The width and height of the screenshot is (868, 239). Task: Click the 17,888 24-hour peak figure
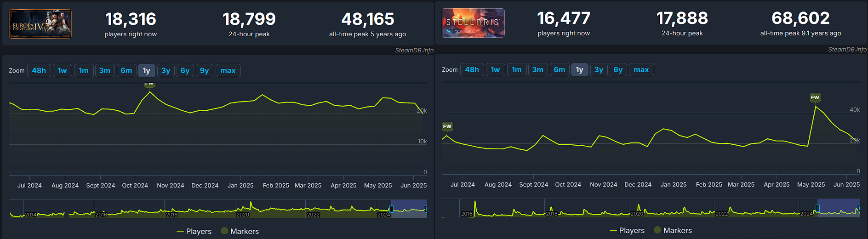coord(682,18)
